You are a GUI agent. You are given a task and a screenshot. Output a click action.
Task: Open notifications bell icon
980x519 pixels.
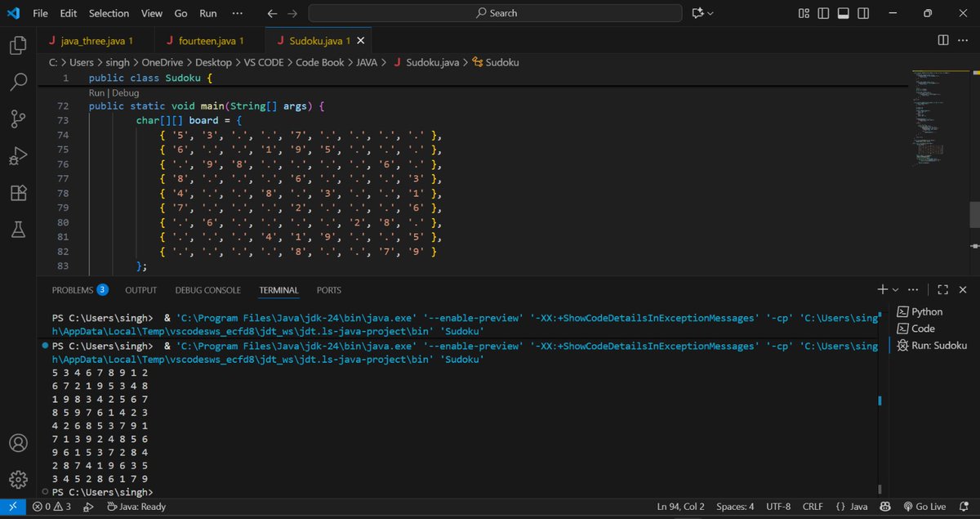(964, 507)
